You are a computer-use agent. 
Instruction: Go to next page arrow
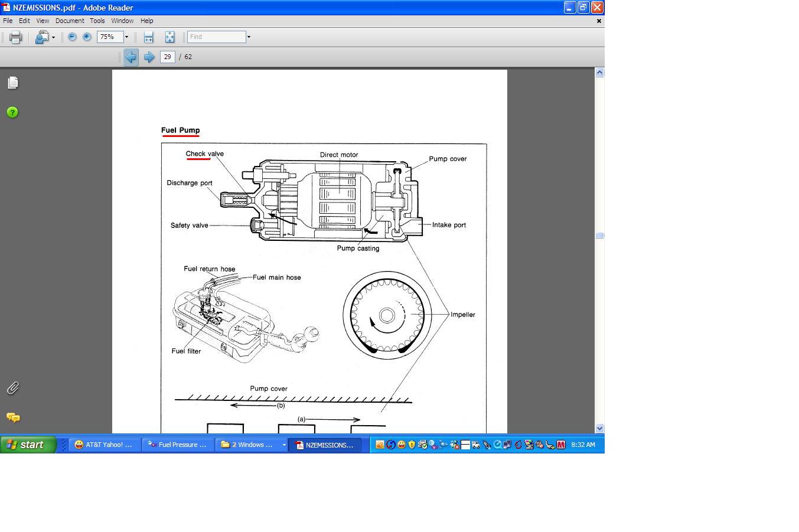(149, 57)
